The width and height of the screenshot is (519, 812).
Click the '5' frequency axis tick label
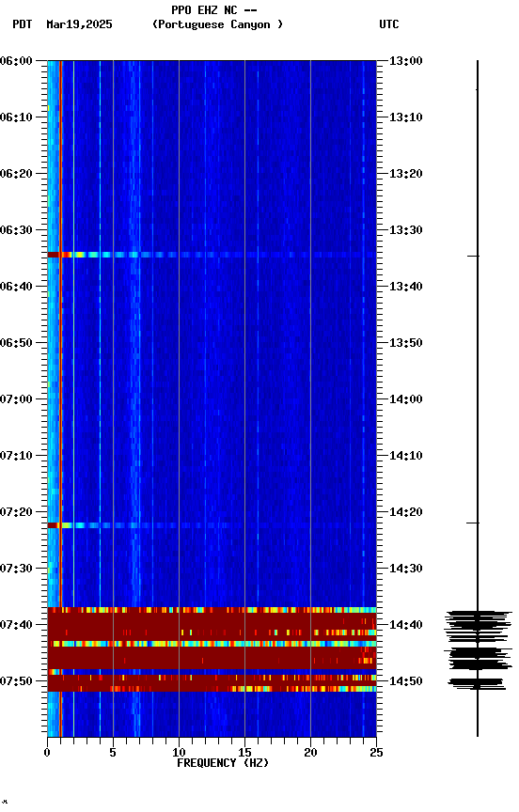coord(113,753)
